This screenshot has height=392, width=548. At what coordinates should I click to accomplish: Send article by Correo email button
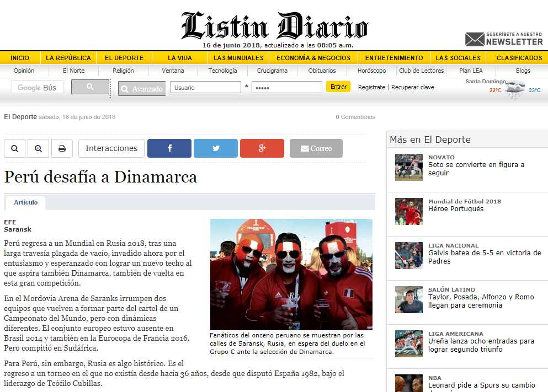coord(316,148)
